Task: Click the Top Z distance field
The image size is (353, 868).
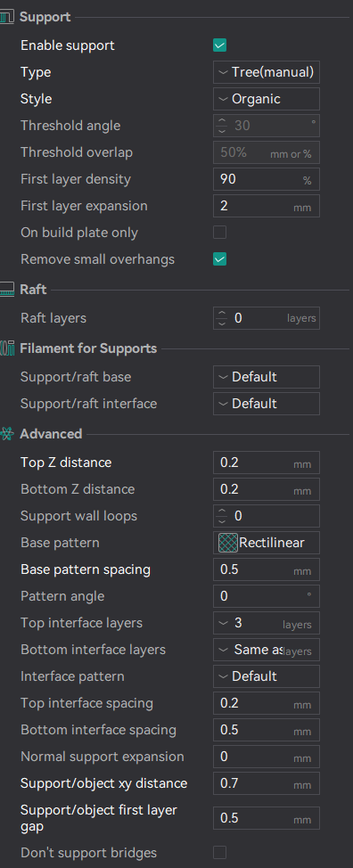Action: point(267,463)
